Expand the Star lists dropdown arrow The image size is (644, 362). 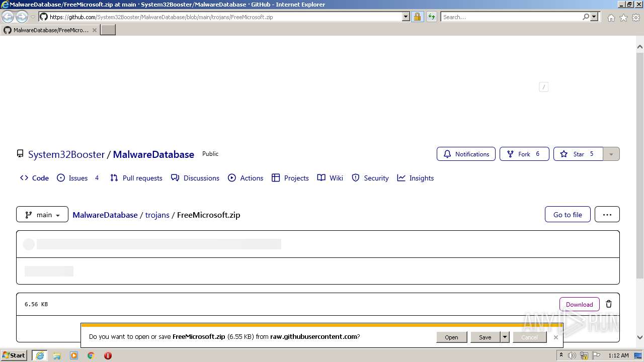click(x=611, y=154)
